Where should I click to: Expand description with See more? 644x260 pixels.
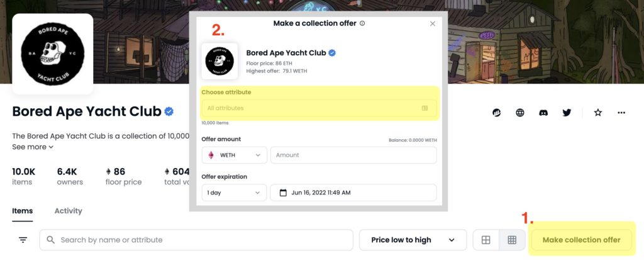click(x=33, y=147)
